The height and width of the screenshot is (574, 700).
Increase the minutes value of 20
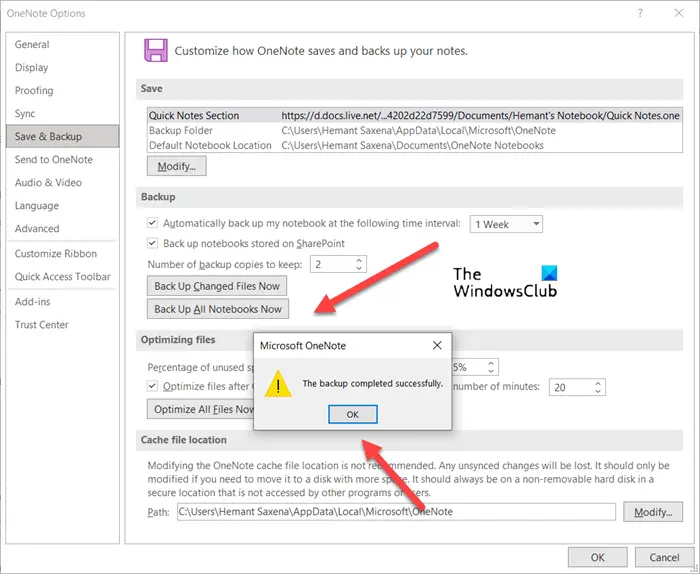pos(598,383)
